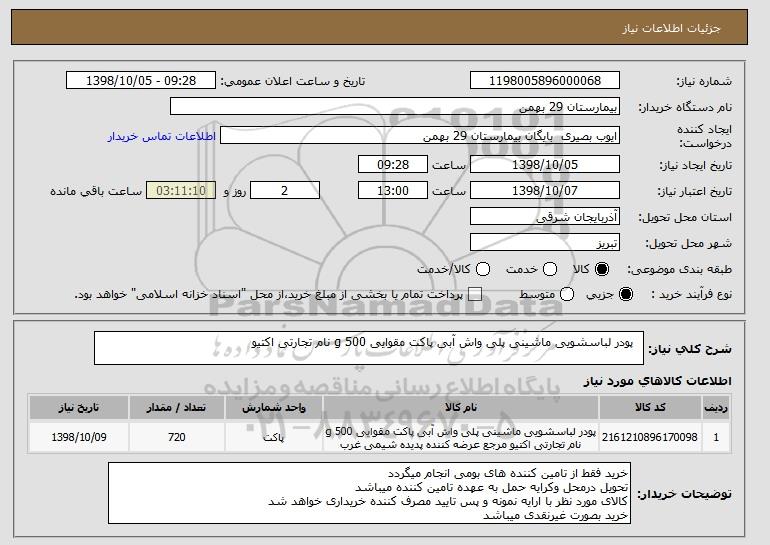Click the ساعت باقی مانده label
Image resolution: width=770 pixels, height=545 pixels.
coord(96,191)
